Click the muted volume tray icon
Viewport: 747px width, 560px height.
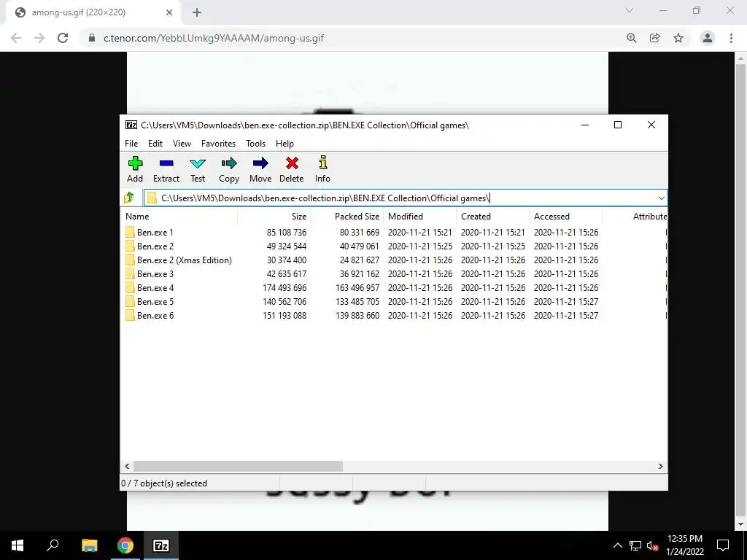click(652, 545)
